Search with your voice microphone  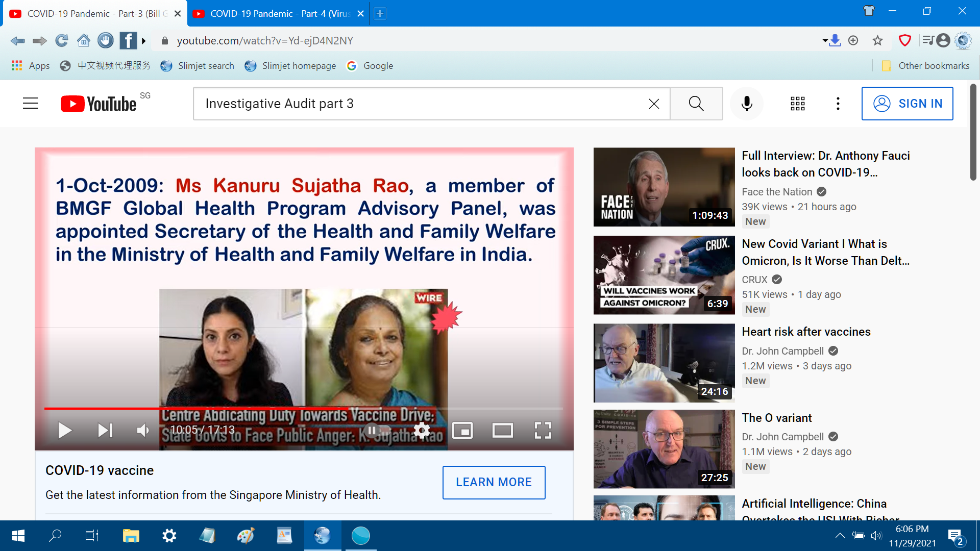[x=747, y=104]
